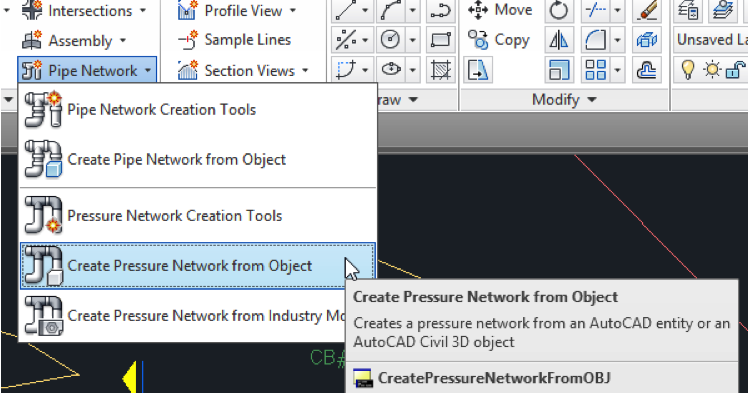Select the Array icon in the Modify panel

(595, 70)
